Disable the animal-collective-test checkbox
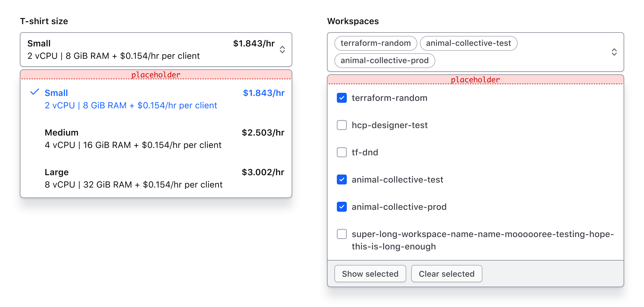 coord(342,179)
